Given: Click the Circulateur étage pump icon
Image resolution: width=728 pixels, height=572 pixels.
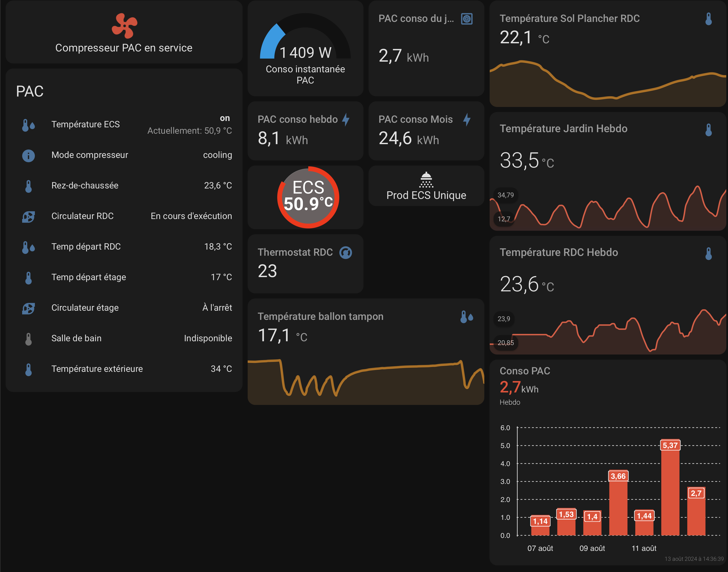Looking at the screenshot, I should tap(29, 308).
